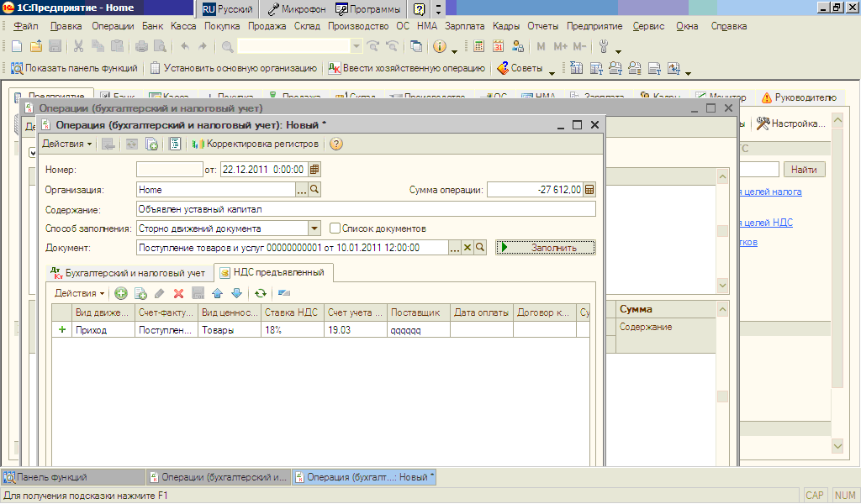This screenshot has width=861, height=504.
Task: Click the journal list icon in the operation toolbar
Action: (x=175, y=144)
